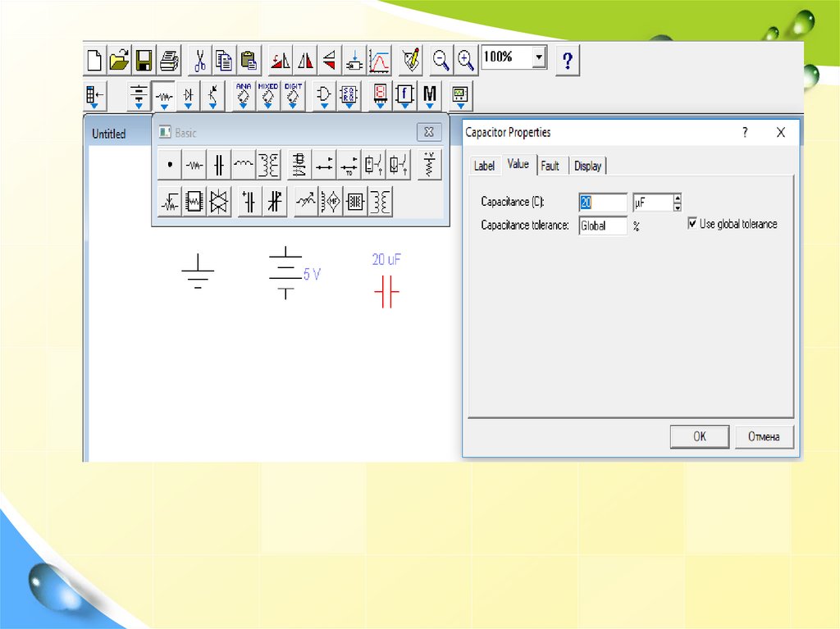
Task: Select the resistor component in Basic palette
Action: 194,165
